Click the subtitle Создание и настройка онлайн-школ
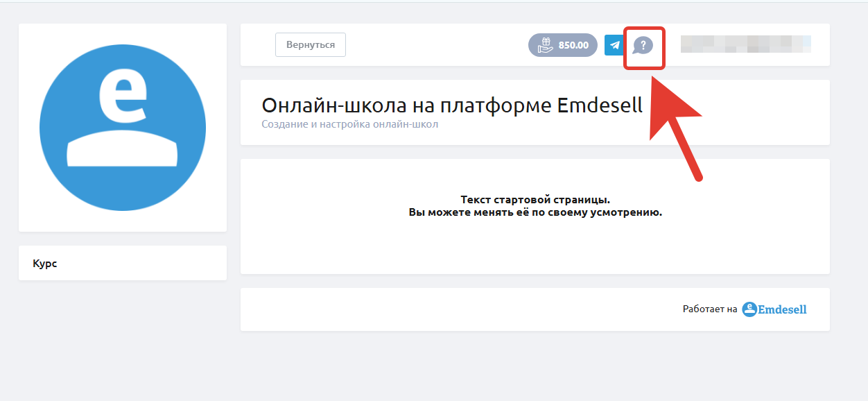This screenshot has width=868, height=401. coord(350,125)
